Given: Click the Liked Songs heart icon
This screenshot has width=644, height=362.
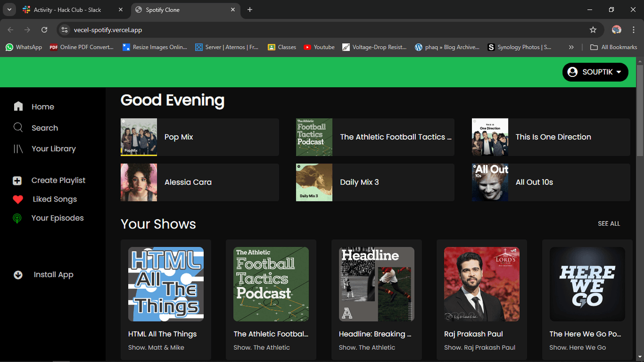Looking at the screenshot, I should 18,200.
